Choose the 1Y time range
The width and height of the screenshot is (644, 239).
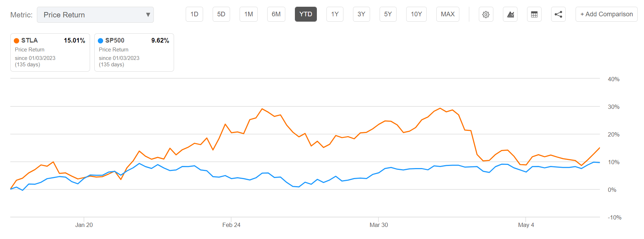click(x=335, y=15)
